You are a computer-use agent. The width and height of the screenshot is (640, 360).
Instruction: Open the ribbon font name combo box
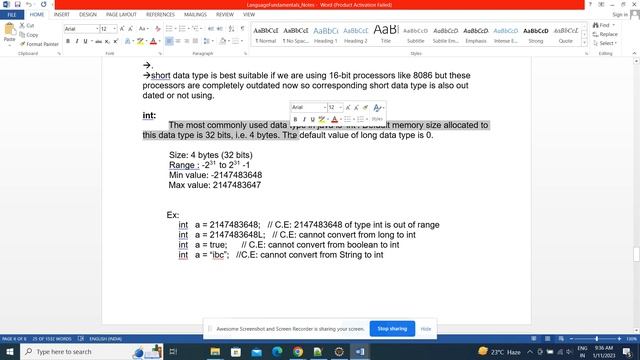[81, 29]
